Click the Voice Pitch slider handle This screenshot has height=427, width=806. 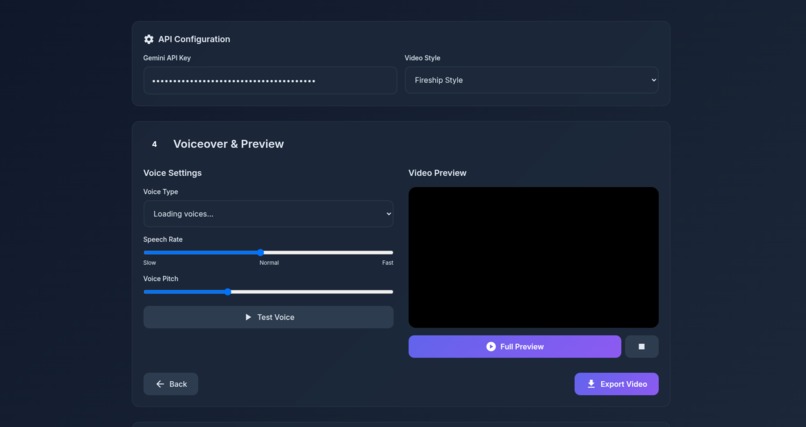228,292
